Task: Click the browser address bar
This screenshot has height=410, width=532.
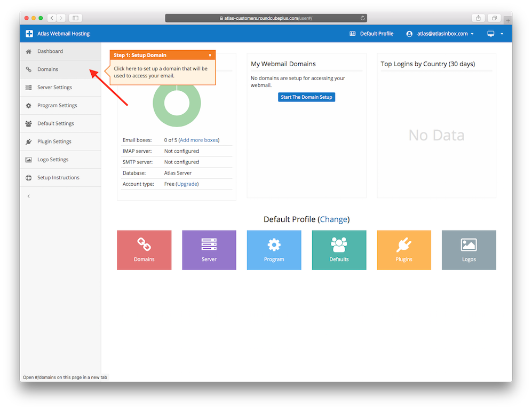Action: [266, 18]
